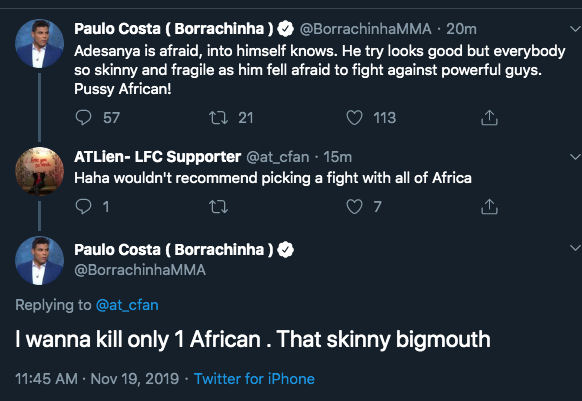This screenshot has width=582, height=401.
Task: Open the Twitter for iPhone source link
Action: click(254, 379)
